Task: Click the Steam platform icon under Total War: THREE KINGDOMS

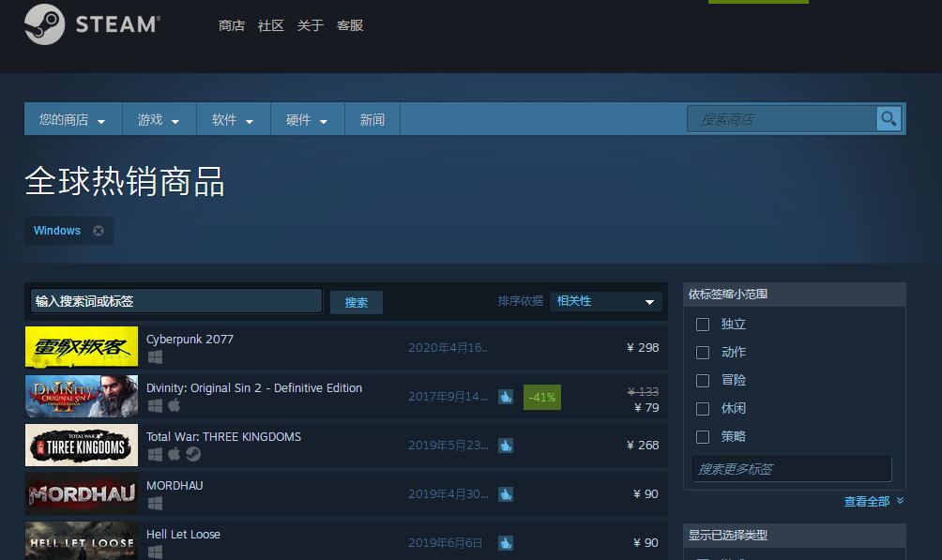Action: [193, 454]
